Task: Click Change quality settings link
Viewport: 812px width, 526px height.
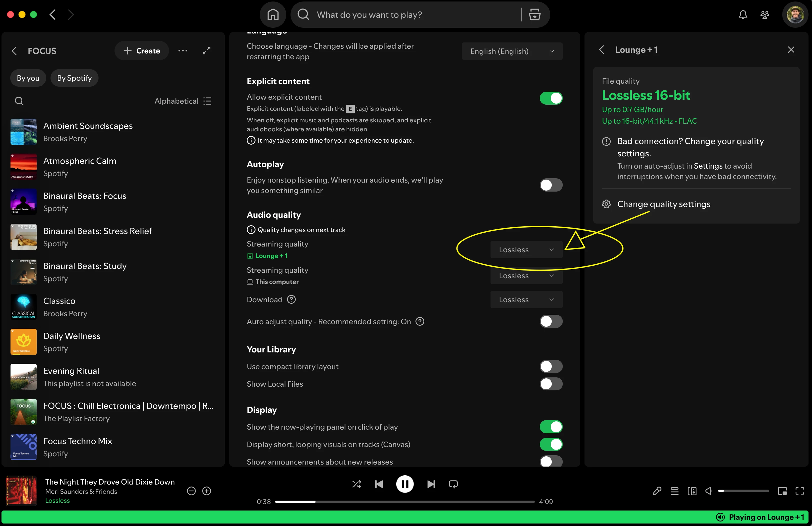Action: tap(663, 204)
